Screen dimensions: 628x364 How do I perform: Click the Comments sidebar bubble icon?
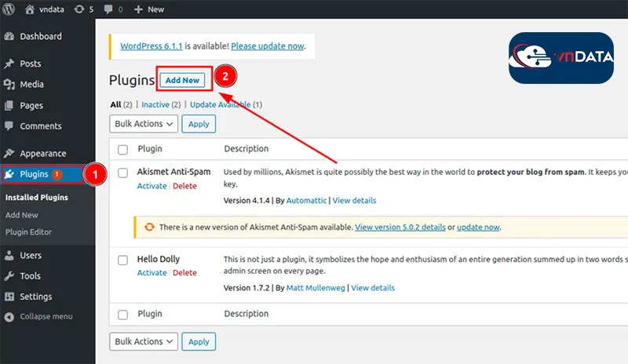(x=9, y=126)
